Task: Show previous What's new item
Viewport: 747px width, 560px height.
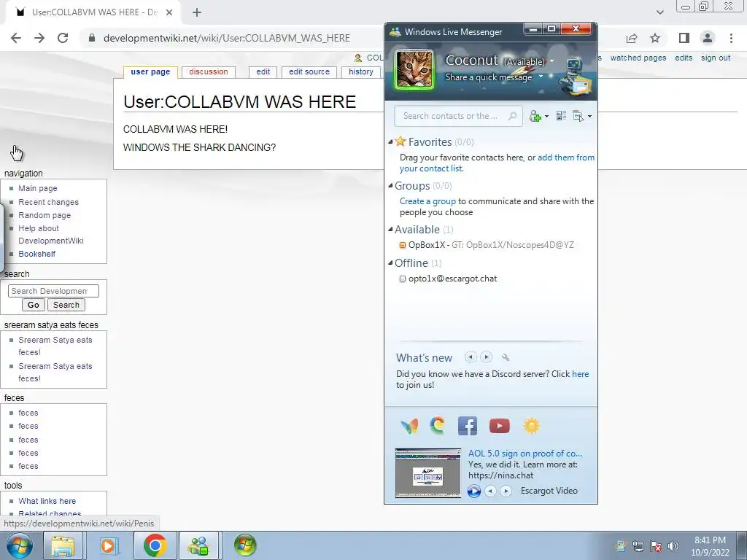Action: (471, 357)
